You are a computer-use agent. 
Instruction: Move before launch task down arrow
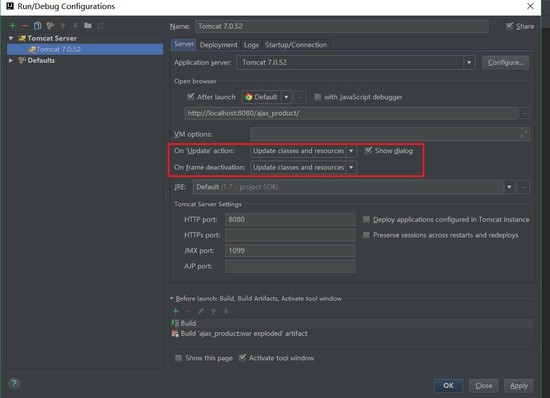click(x=226, y=311)
